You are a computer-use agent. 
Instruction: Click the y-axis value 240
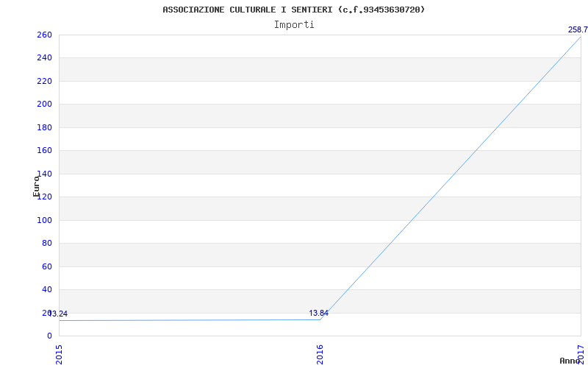pos(44,58)
